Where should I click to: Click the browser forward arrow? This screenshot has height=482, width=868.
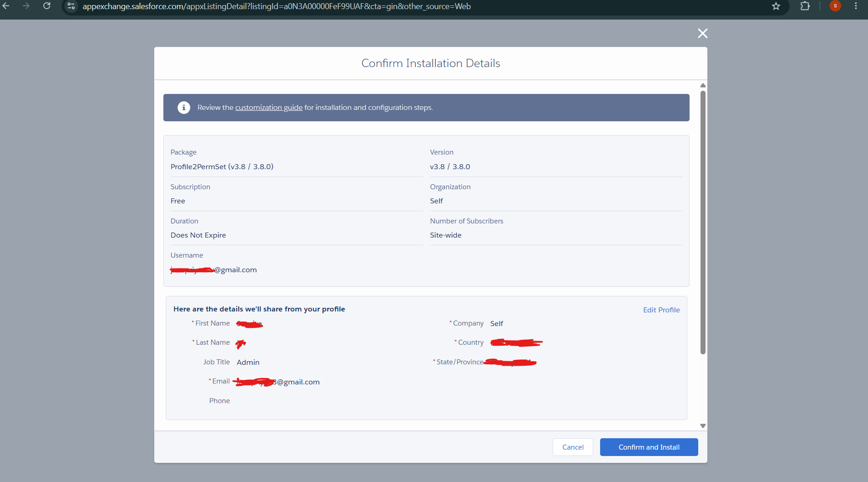coord(26,6)
